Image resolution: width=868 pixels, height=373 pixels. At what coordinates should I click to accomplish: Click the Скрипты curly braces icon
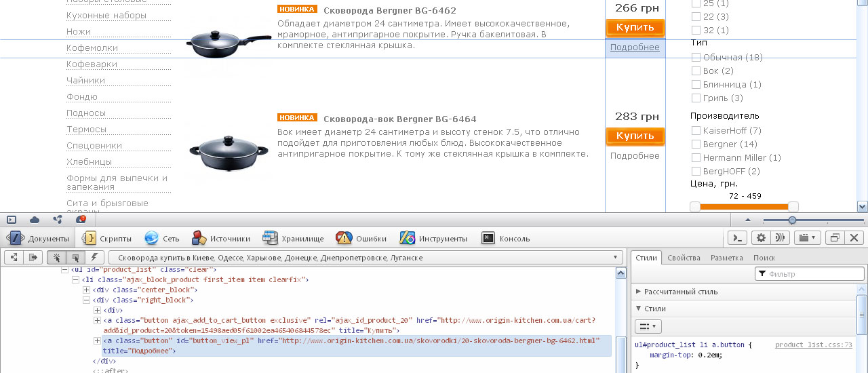click(x=90, y=238)
